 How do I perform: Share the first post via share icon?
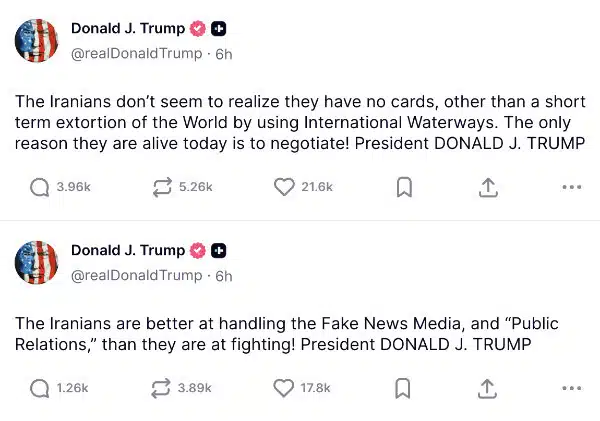tap(488, 187)
